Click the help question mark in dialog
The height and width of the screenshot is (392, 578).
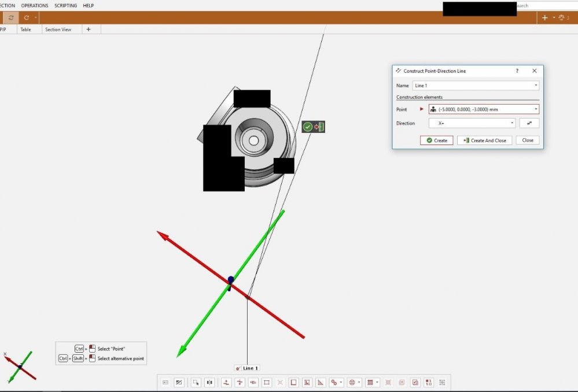pos(517,71)
